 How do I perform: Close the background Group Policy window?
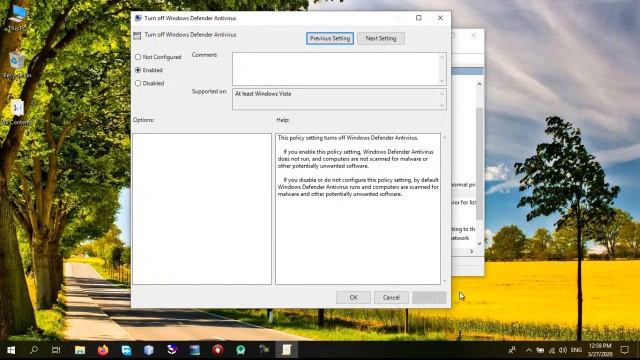[x=473, y=36]
